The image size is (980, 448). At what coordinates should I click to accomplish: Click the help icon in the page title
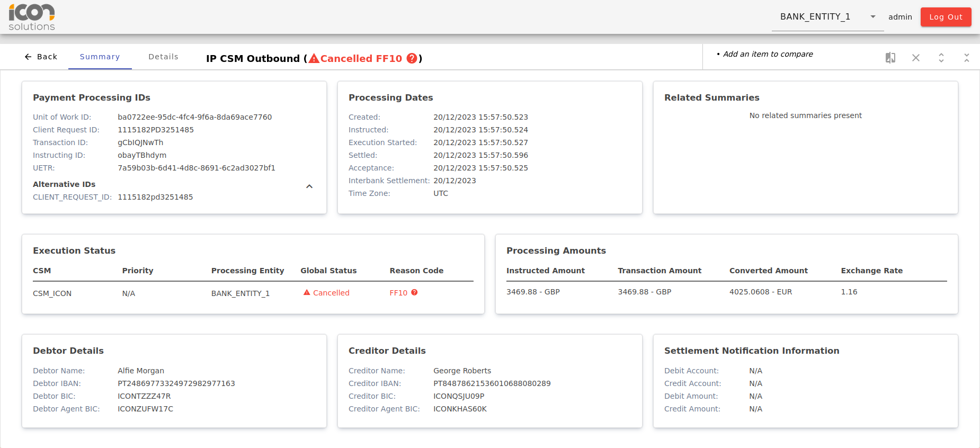[x=412, y=58]
